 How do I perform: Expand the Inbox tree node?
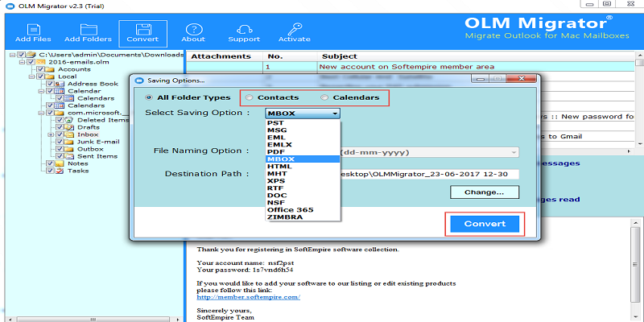tap(50, 134)
